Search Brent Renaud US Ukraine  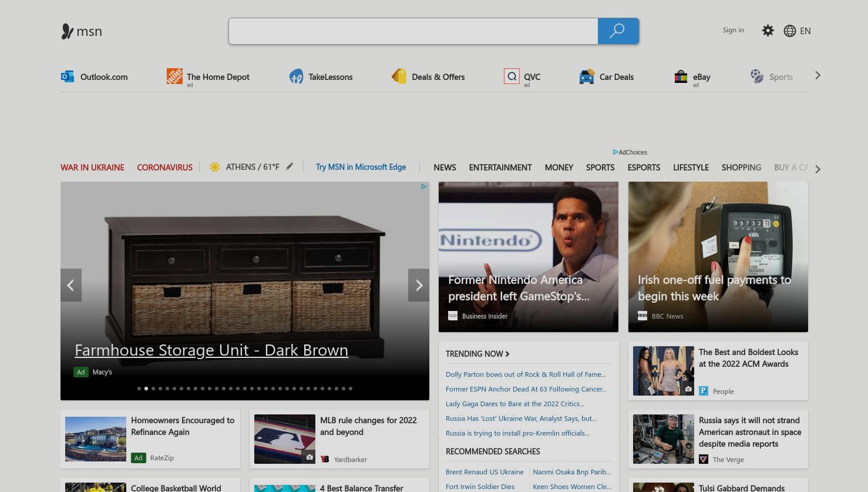pyautogui.click(x=485, y=472)
